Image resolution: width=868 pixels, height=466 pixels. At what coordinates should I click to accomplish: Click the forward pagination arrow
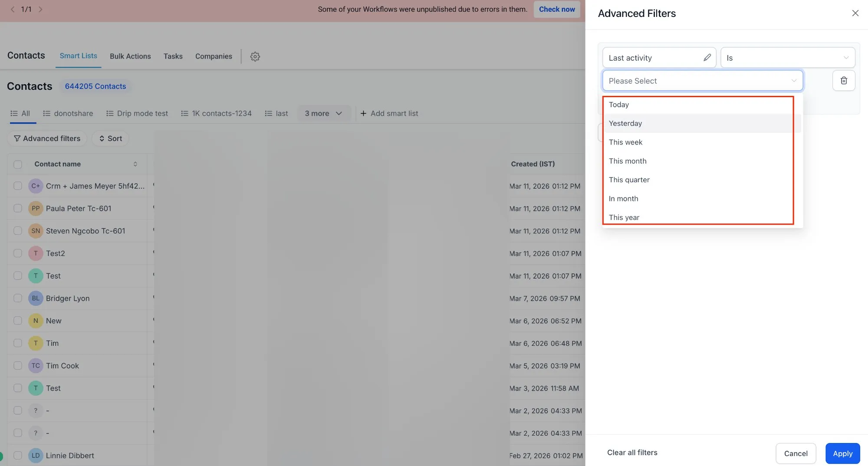pyautogui.click(x=41, y=9)
